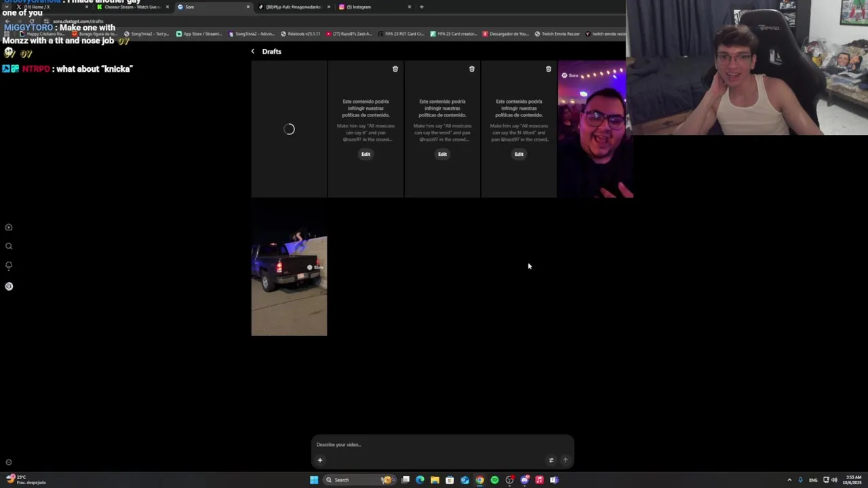The width and height of the screenshot is (868, 488).
Task: Open Discord from the taskbar
Action: 524,480
